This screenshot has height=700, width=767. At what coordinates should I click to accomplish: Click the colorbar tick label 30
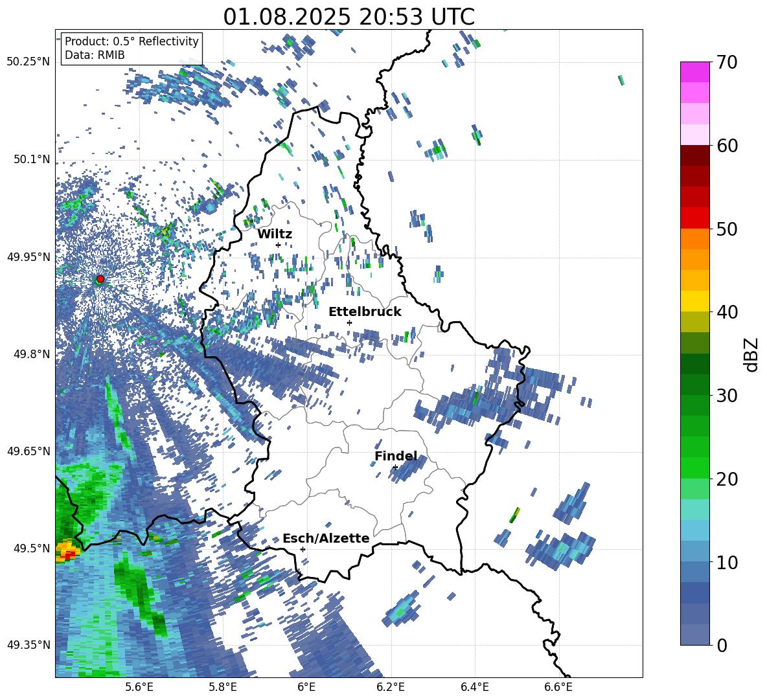[727, 396]
